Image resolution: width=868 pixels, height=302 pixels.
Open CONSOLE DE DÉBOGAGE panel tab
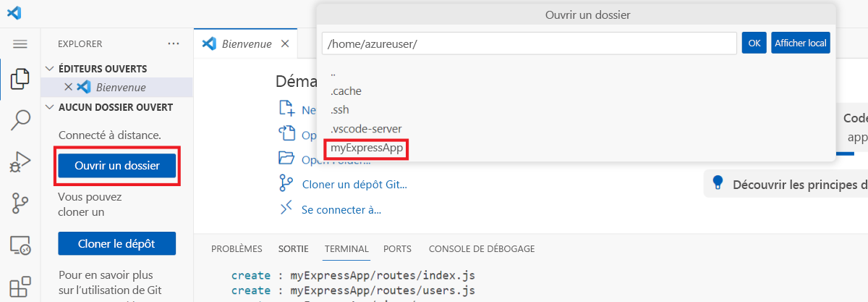pyautogui.click(x=482, y=248)
